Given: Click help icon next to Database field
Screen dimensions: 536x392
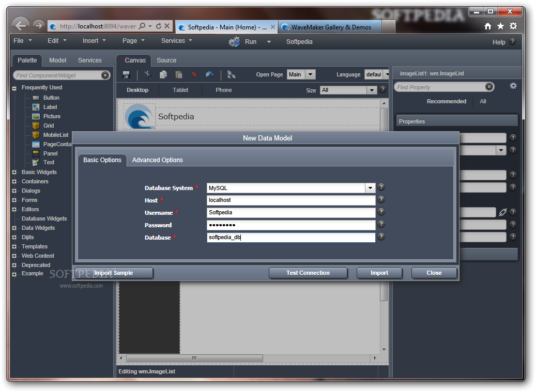Looking at the screenshot, I should click(381, 237).
